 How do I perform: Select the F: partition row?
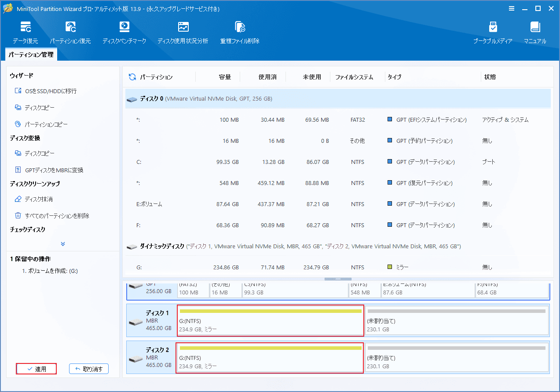click(338, 225)
